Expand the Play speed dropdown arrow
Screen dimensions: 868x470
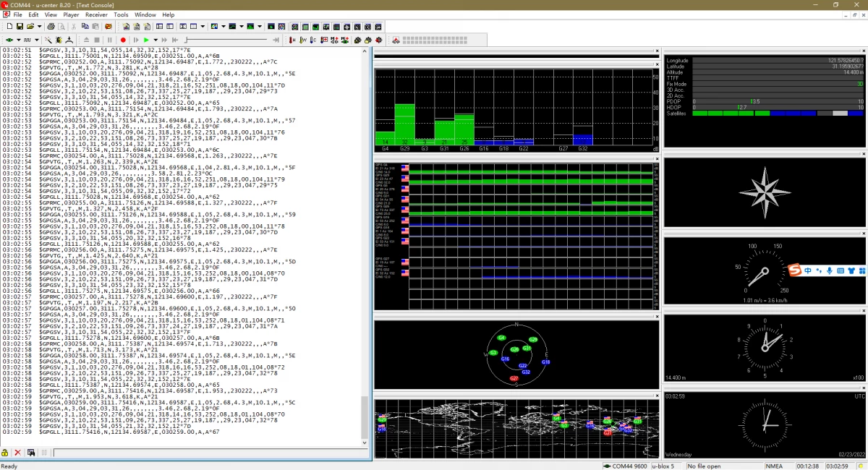[156, 40]
